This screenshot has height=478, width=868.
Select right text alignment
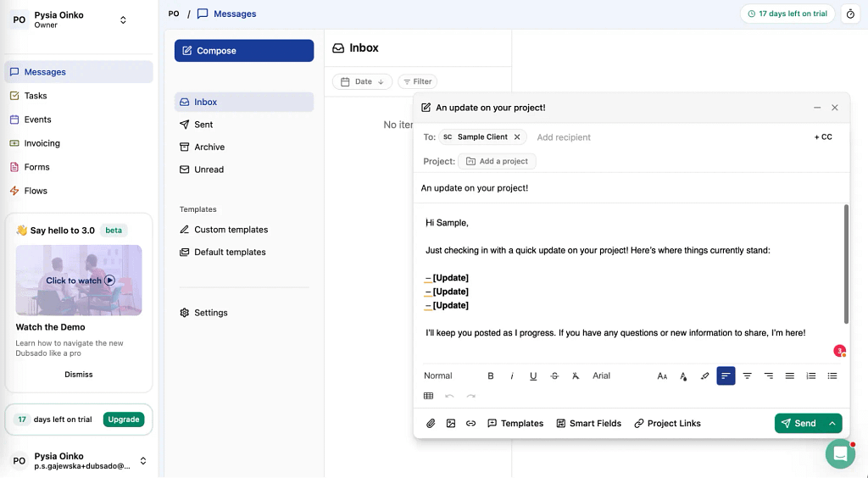[x=768, y=375]
